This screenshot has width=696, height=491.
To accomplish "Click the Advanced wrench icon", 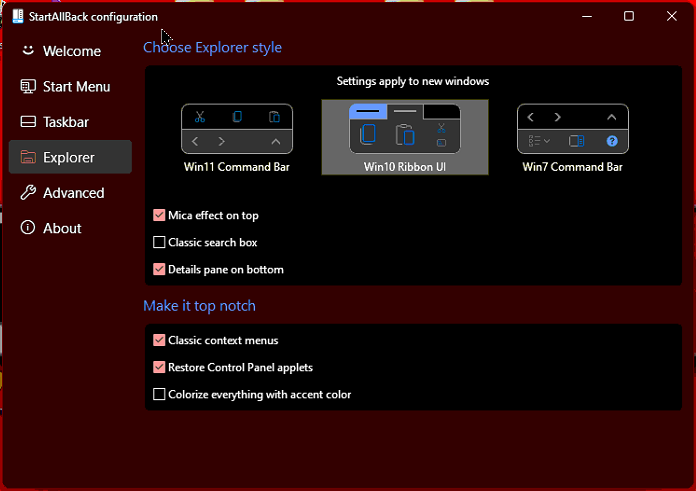I will (28, 193).
